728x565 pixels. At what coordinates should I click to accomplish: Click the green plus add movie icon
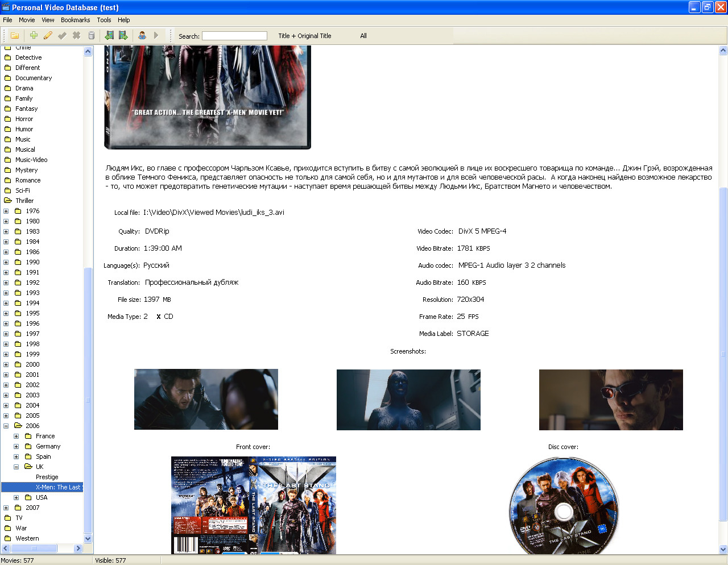pyautogui.click(x=34, y=35)
